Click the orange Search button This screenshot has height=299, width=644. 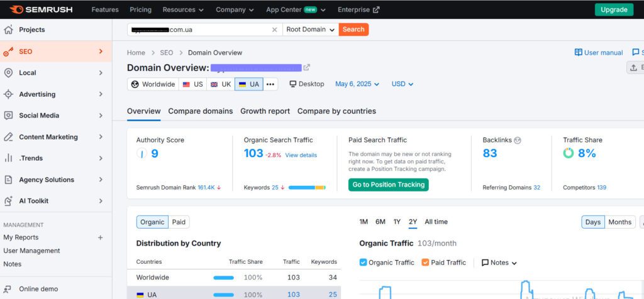click(353, 30)
